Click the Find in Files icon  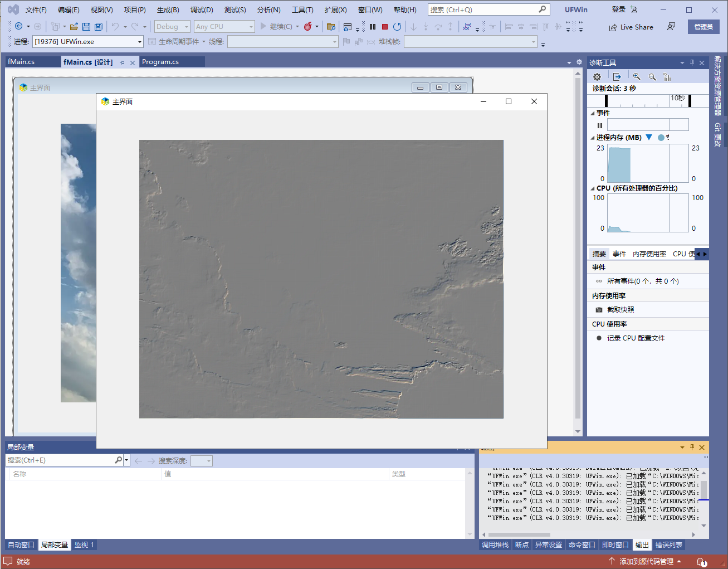point(331,26)
